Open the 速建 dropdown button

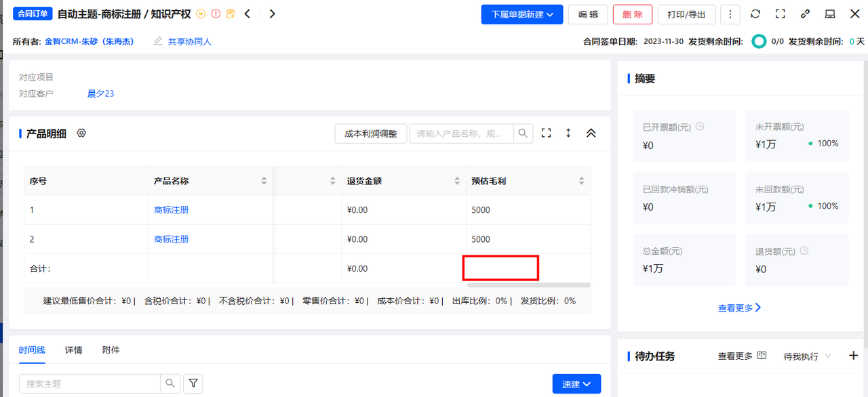[576, 384]
